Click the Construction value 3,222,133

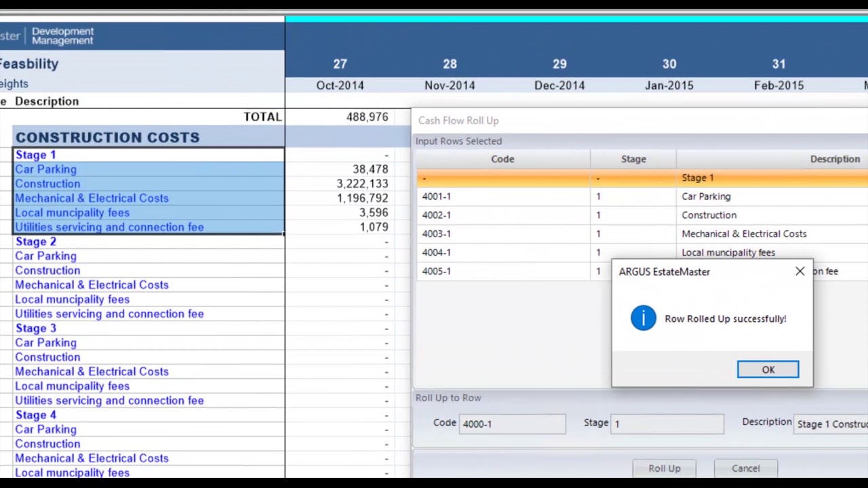pos(362,184)
